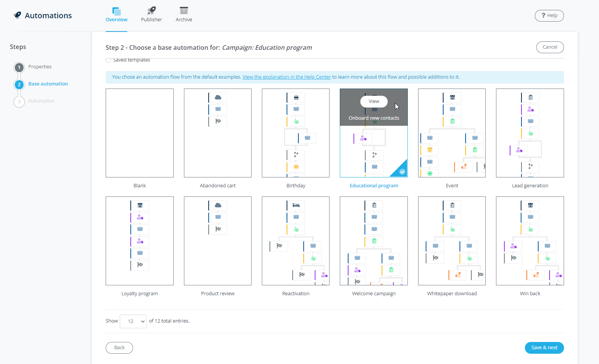599x364 pixels.
Task: Open the Help Center explanation link
Action: (287, 77)
